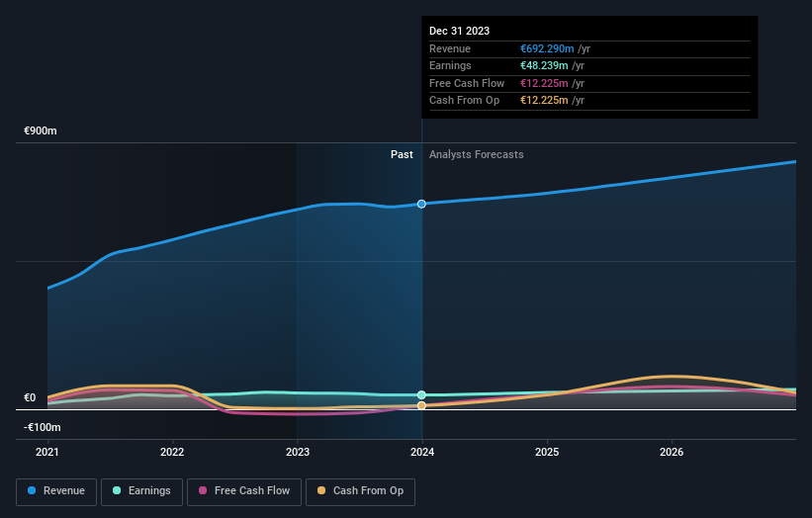Viewport: 812px width, 518px height.
Task: Select the 2021 x-axis label
Action: [x=47, y=452]
